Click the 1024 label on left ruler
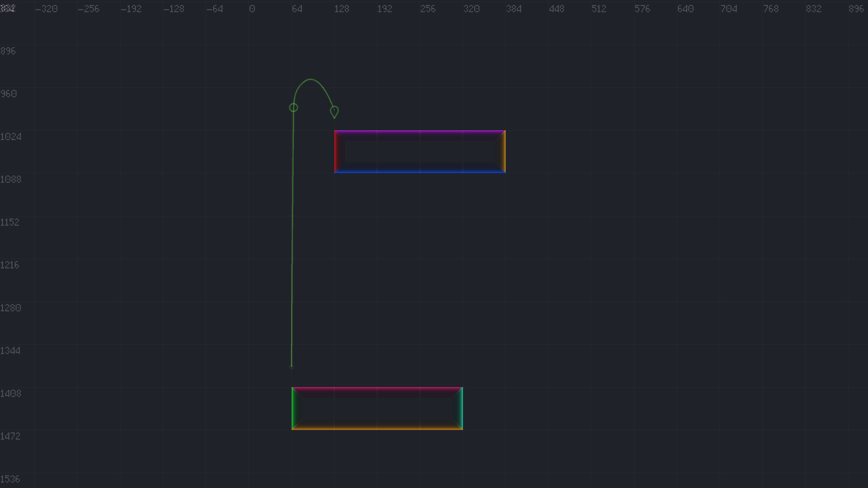This screenshot has height=488, width=868. (x=11, y=137)
